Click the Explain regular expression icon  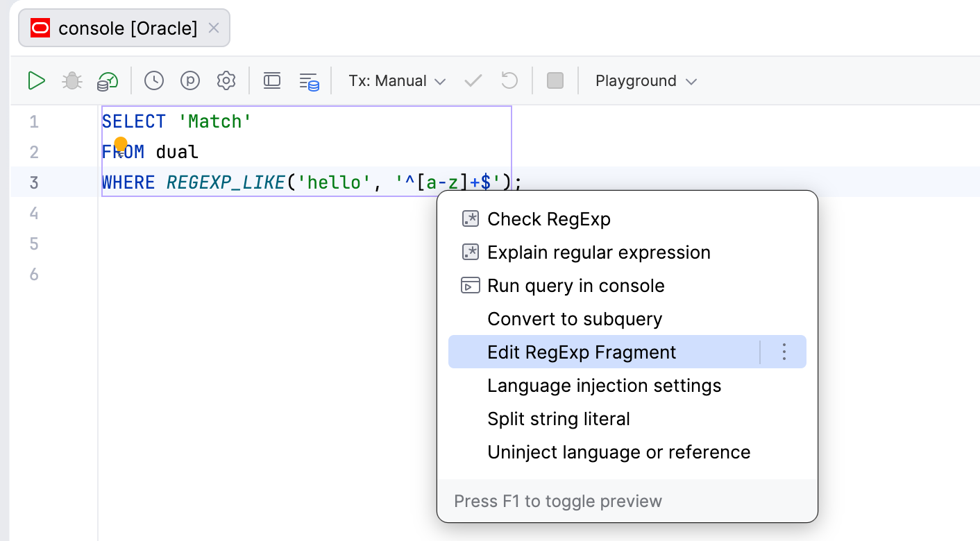tap(471, 252)
